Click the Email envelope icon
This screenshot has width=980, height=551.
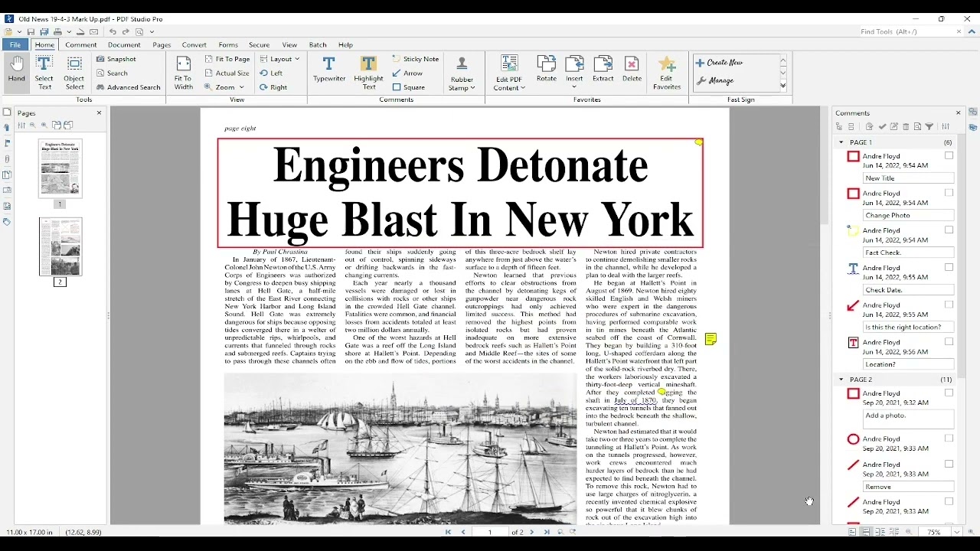point(93,32)
